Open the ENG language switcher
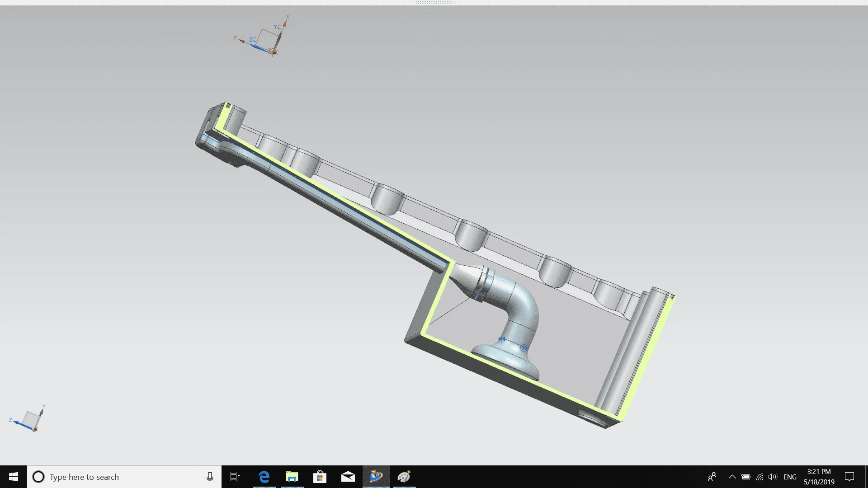The width and height of the screenshot is (868, 488). click(x=790, y=477)
